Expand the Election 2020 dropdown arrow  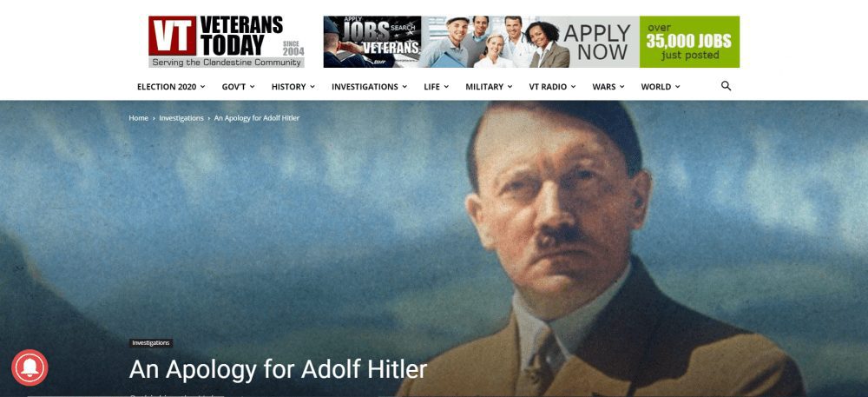202,87
